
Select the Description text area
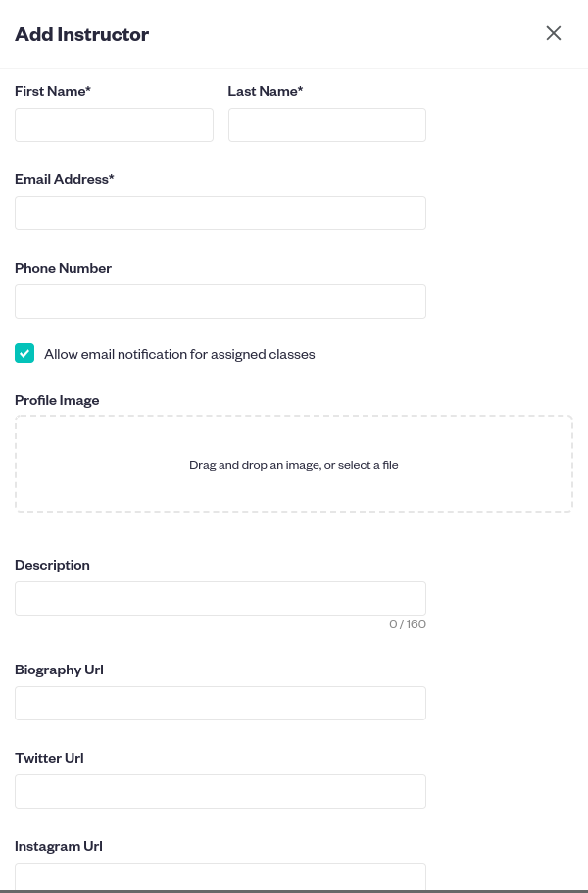click(220, 598)
